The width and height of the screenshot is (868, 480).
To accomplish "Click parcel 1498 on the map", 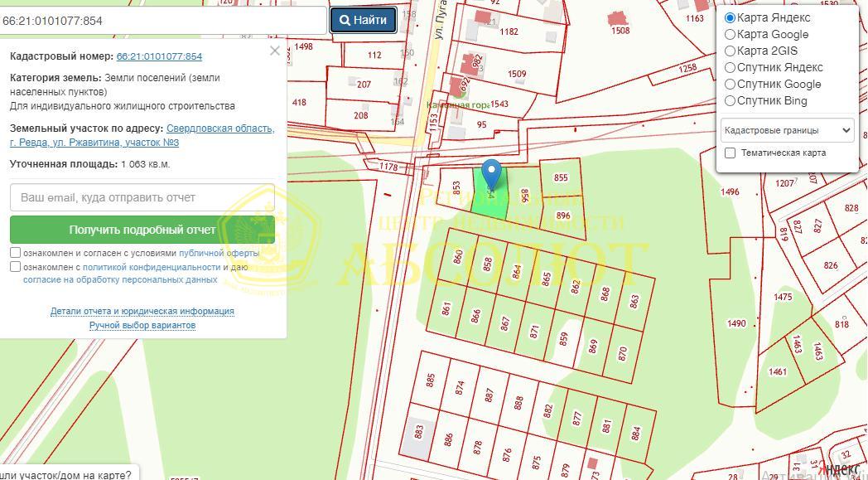I will coord(303,46).
